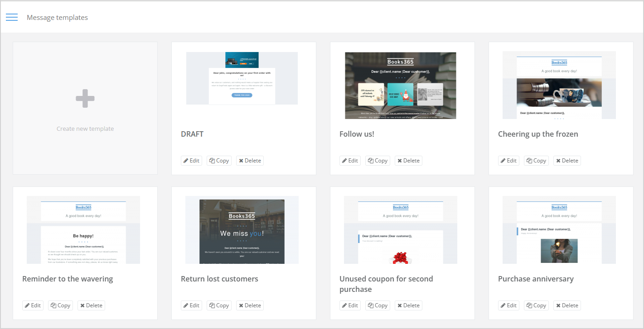Viewport: 644px width, 329px height.
Task: Edit the Reminder to the wavering template
Action: 33,305
